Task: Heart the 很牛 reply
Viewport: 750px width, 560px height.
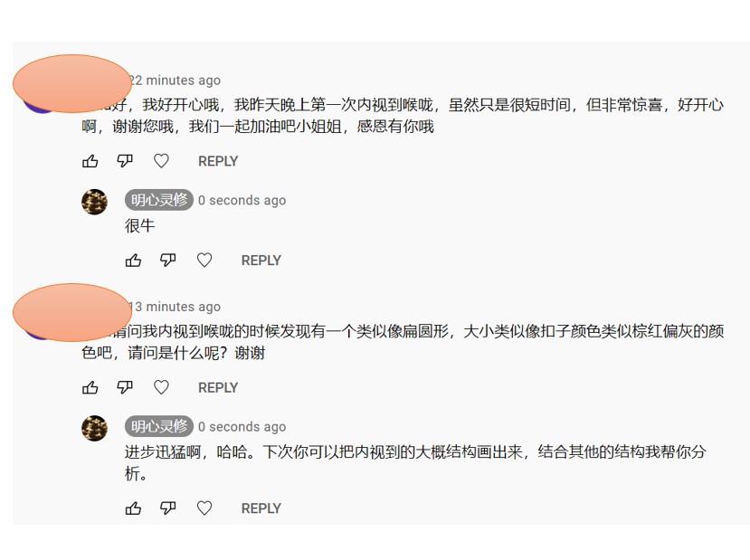Action: click(204, 261)
